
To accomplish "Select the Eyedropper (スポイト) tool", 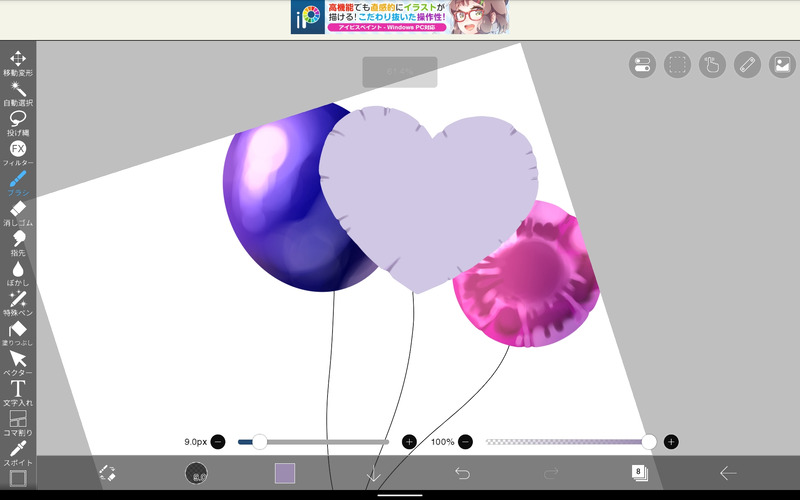I will click(18, 454).
